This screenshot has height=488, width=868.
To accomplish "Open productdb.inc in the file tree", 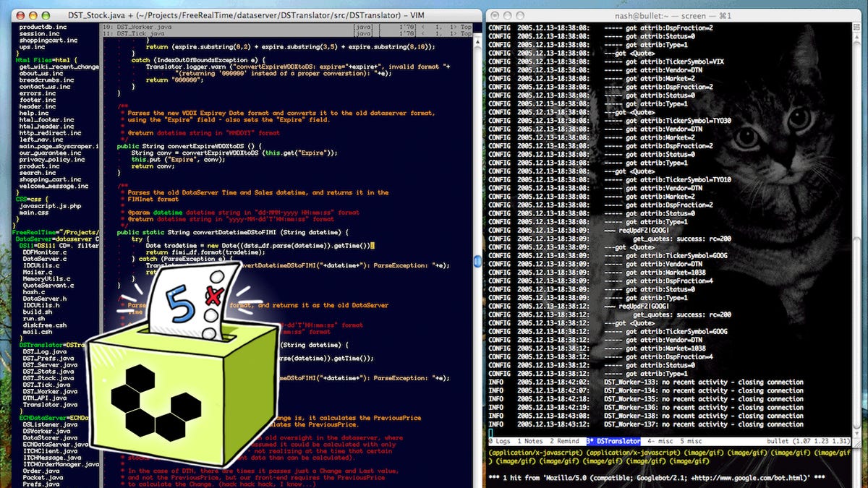I will coord(43,27).
